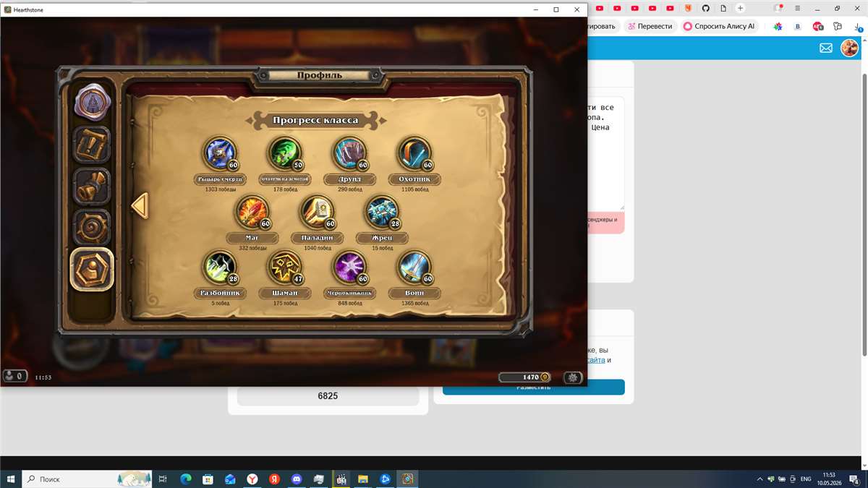Click the Warrior (Воин) class icon
The width and height of the screenshot is (868, 488).
pos(414,268)
